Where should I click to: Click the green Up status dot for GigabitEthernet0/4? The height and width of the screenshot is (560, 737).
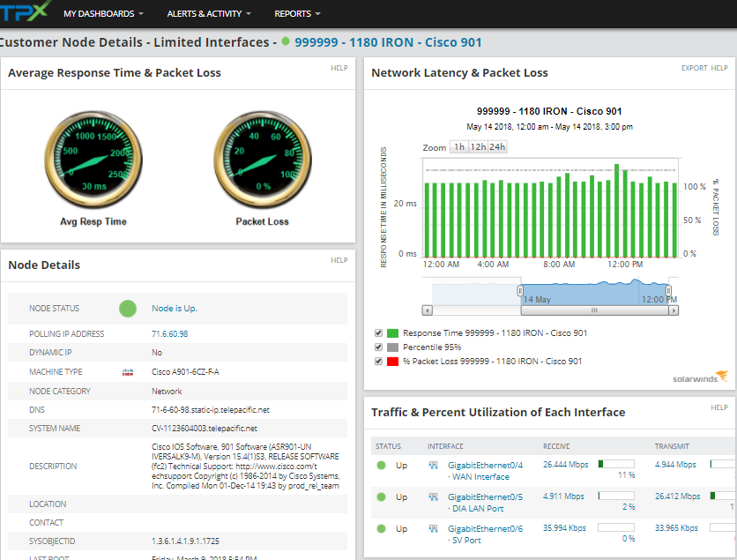pos(381,466)
